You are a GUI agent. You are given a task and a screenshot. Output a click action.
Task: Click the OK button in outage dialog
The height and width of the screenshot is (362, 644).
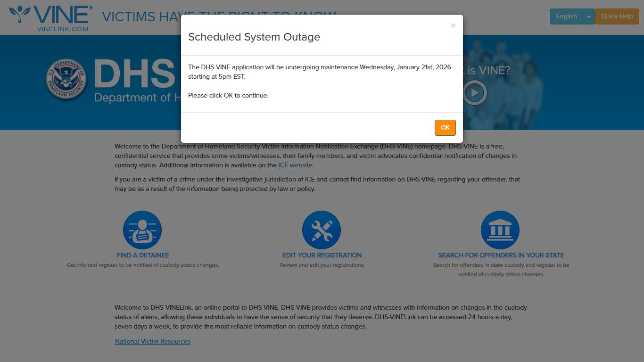coord(445,128)
